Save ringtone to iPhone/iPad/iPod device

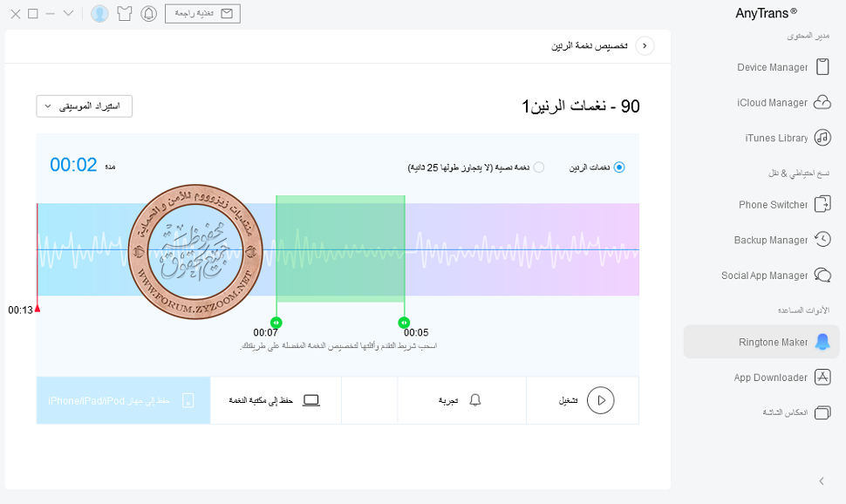(x=123, y=401)
